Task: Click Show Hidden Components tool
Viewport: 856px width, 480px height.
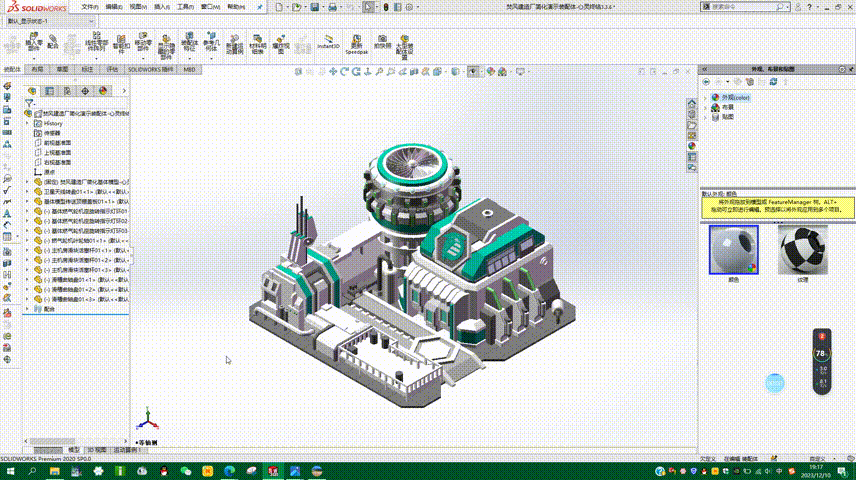Action: click(x=166, y=47)
